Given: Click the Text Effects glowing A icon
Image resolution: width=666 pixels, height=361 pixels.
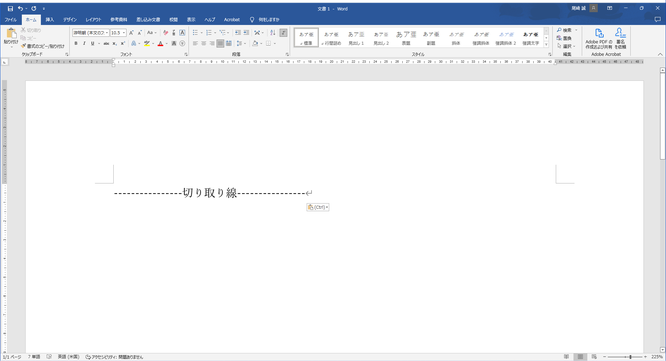Looking at the screenshot, I should coord(133,43).
